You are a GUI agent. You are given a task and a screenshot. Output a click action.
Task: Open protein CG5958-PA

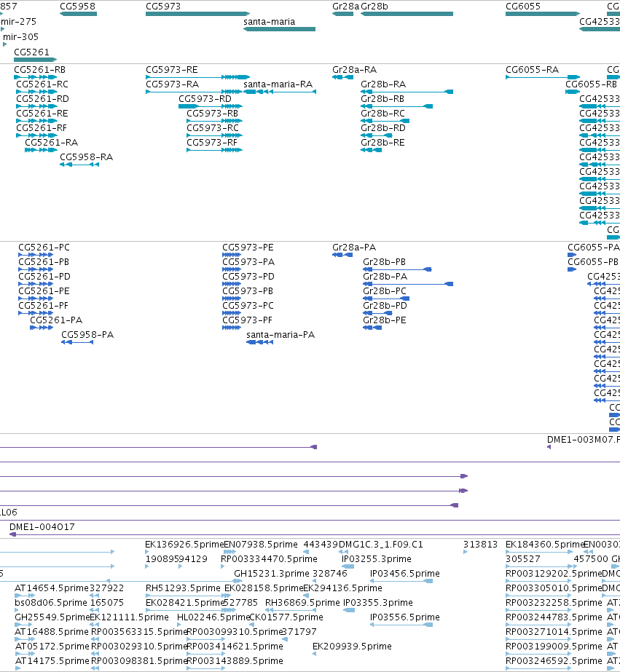coord(87,335)
